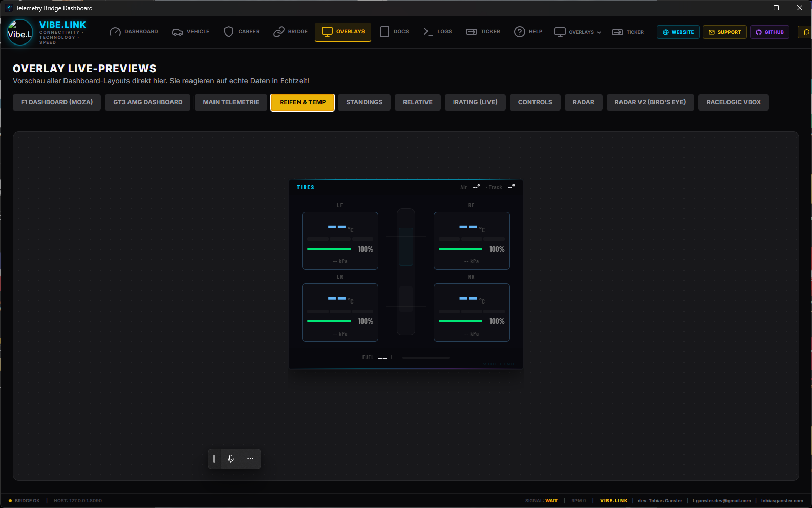Click the RF tire card
812x508 pixels.
(472, 240)
